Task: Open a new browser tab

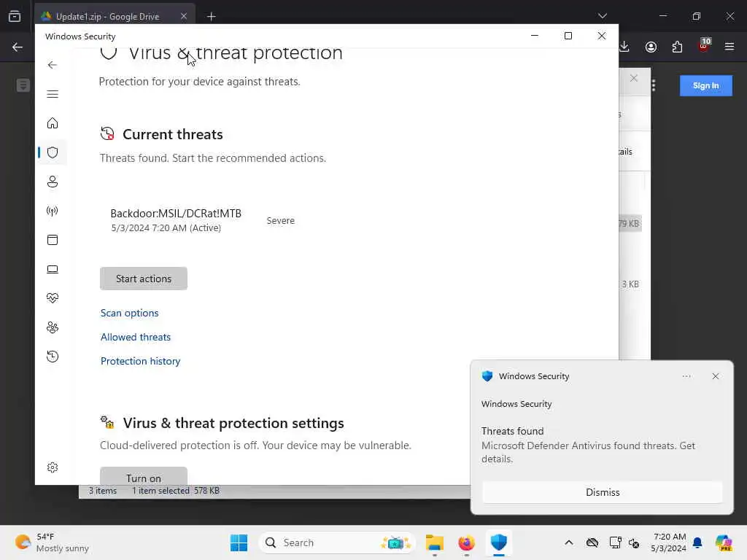Action: 212,17
